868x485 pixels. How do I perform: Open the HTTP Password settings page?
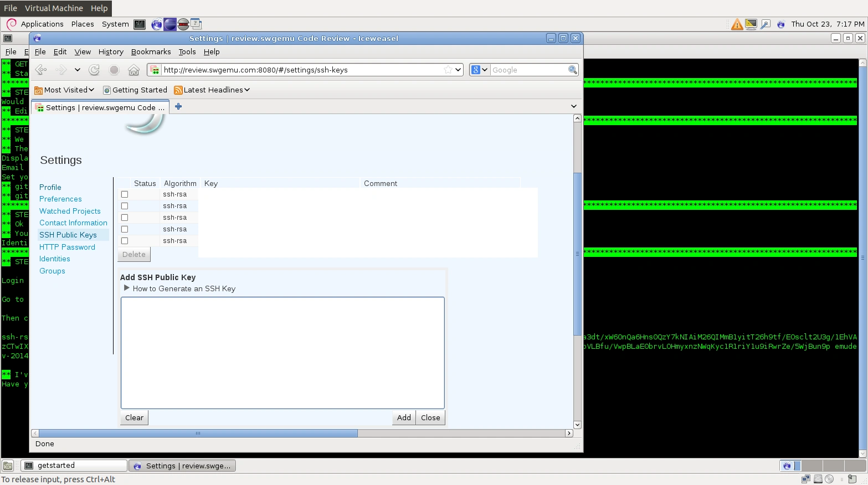pos(67,247)
